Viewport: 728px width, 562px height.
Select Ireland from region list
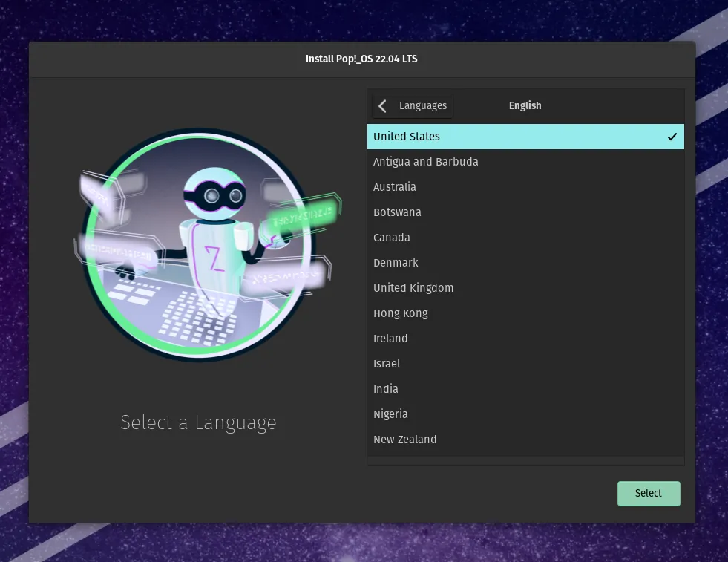click(x=390, y=339)
